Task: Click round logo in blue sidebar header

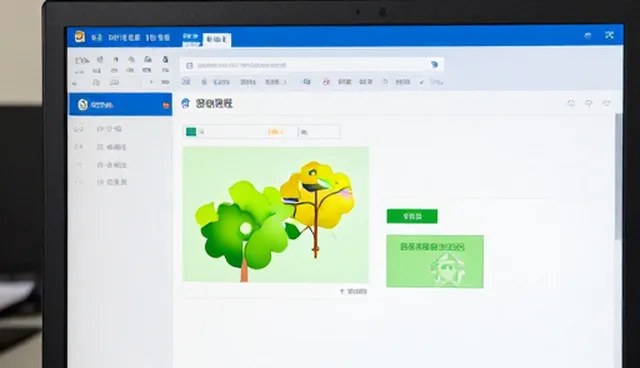Action: coord(83,104)
